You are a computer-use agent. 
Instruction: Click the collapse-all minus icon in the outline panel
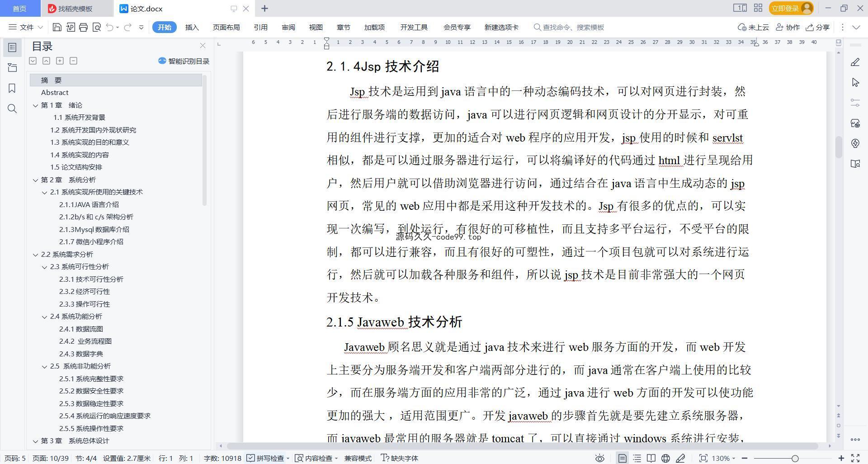(x=73, y=61)
